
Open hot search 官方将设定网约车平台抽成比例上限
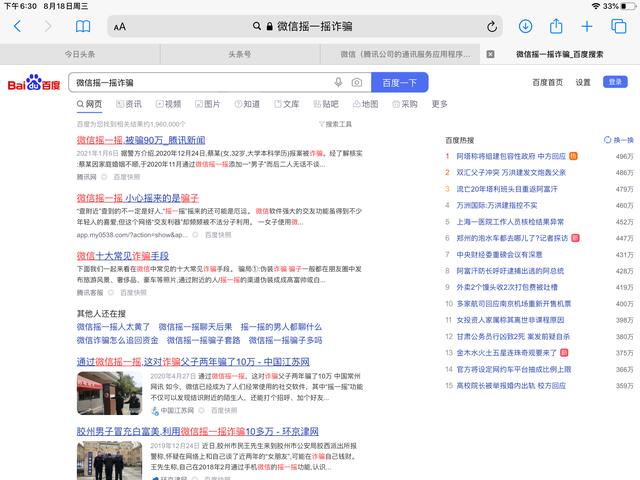click(x=513, y=369)
